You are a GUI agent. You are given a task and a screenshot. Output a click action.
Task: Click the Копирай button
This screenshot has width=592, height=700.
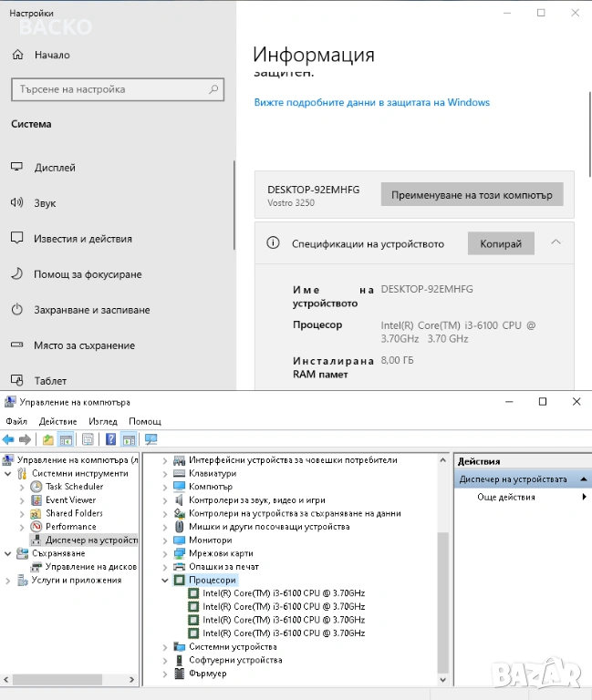coord(500,243)
